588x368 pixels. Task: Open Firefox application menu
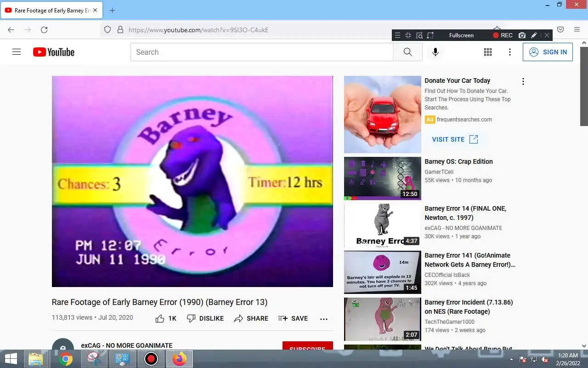(x=577, y=29)
